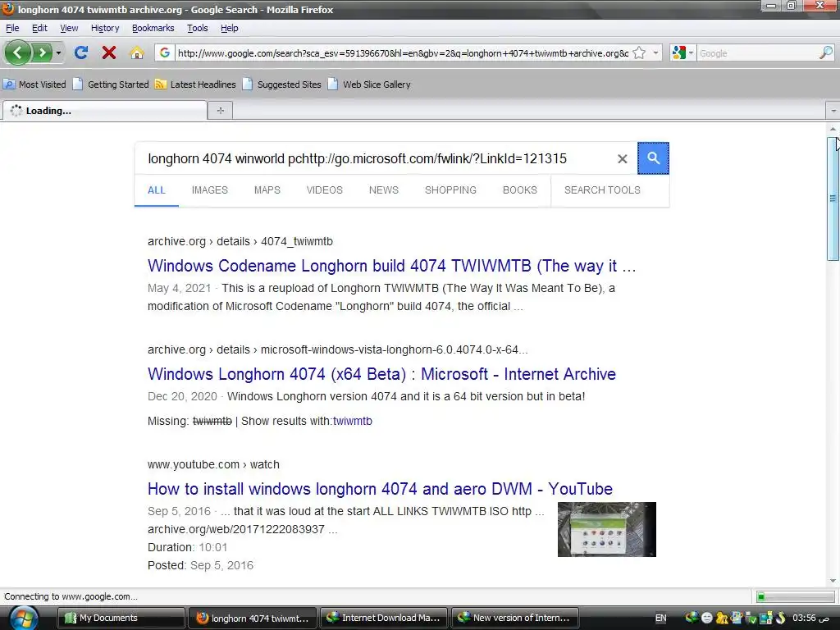The height and width of the screenshot is (630, 840).
Task: Open the Windows Start button
Action: (24, 619)
